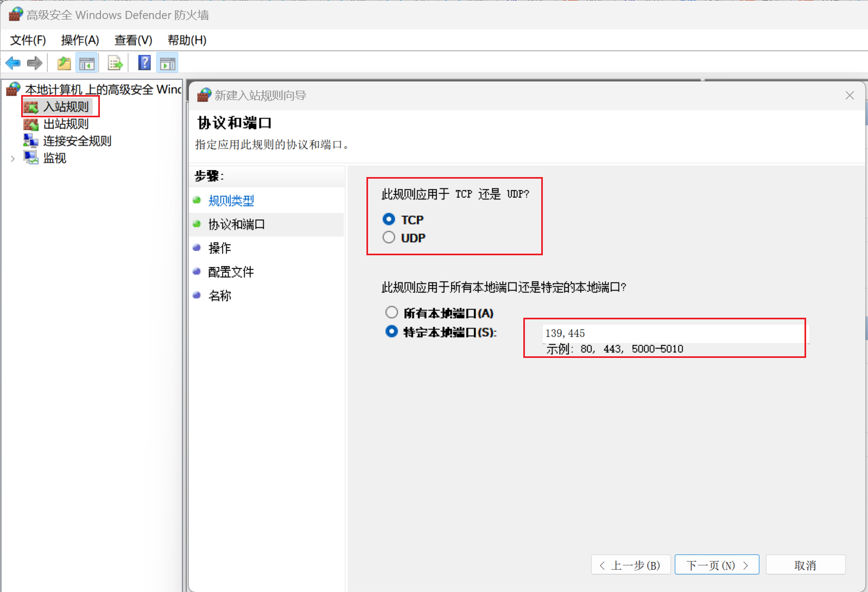
Task: Click the 操作 step in wizard steps
Action: [x=220, y=248]
